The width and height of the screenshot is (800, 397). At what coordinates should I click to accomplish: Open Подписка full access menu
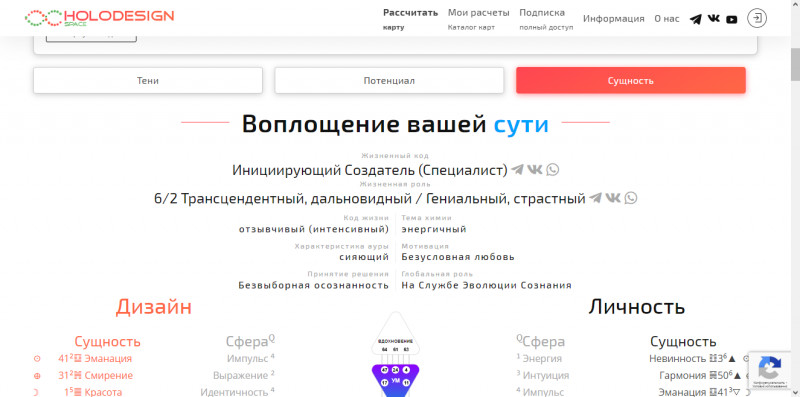coord(546,19)
